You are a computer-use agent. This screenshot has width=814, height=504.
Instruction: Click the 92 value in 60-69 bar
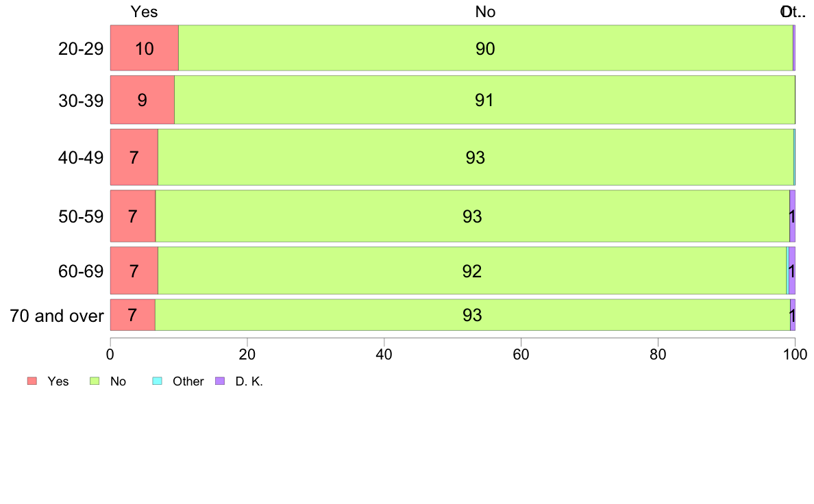coord(472,271)
